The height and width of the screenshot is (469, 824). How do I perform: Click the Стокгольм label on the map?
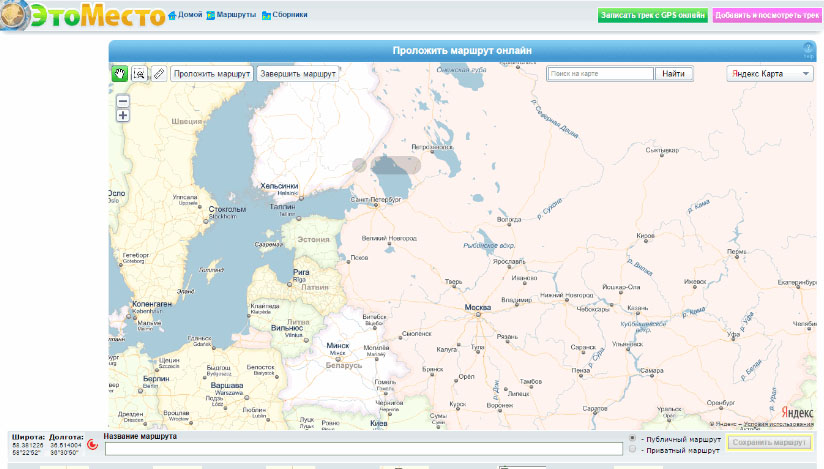pyautogui.click(x=227, y=209)
